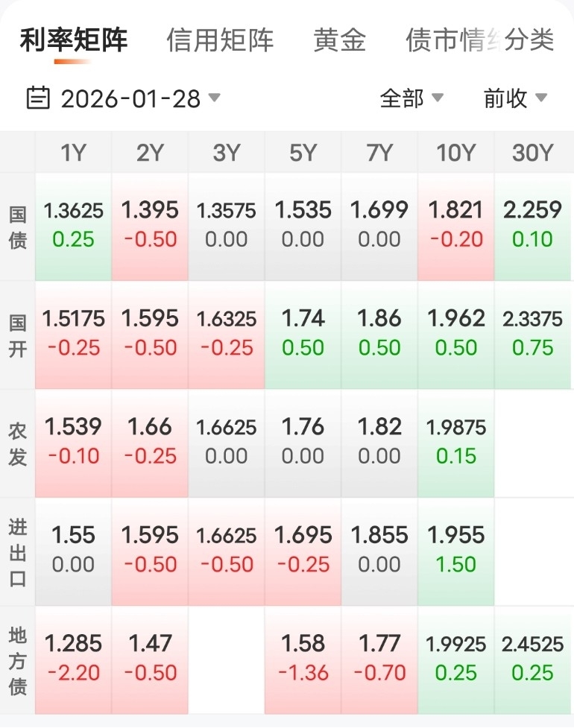Select the 国债 row label
The height and width of the screenshot is (728, 574).
pos(17,227)
